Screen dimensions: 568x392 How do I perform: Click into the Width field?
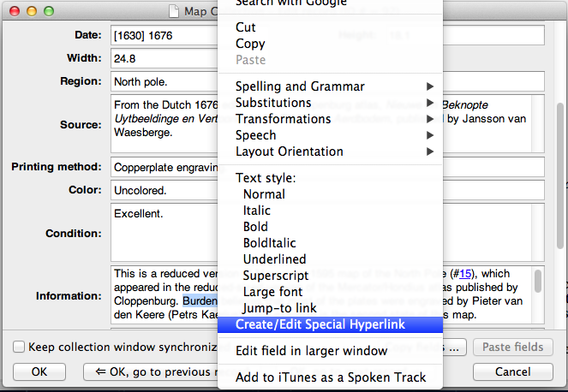coord(164,58)
